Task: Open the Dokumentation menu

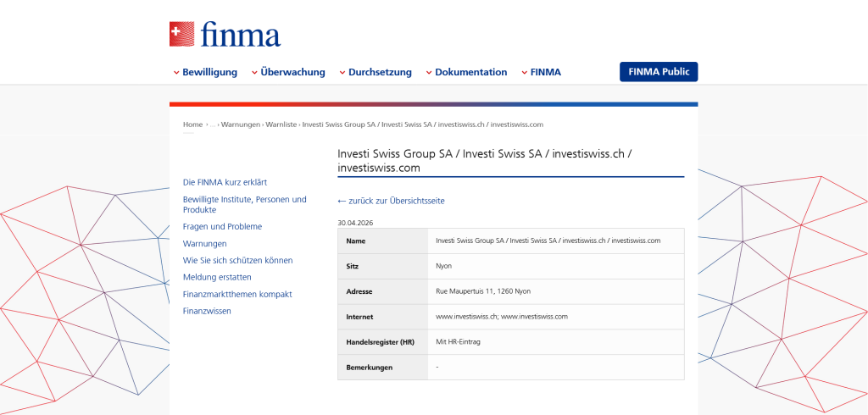Action: coord(471,72)
